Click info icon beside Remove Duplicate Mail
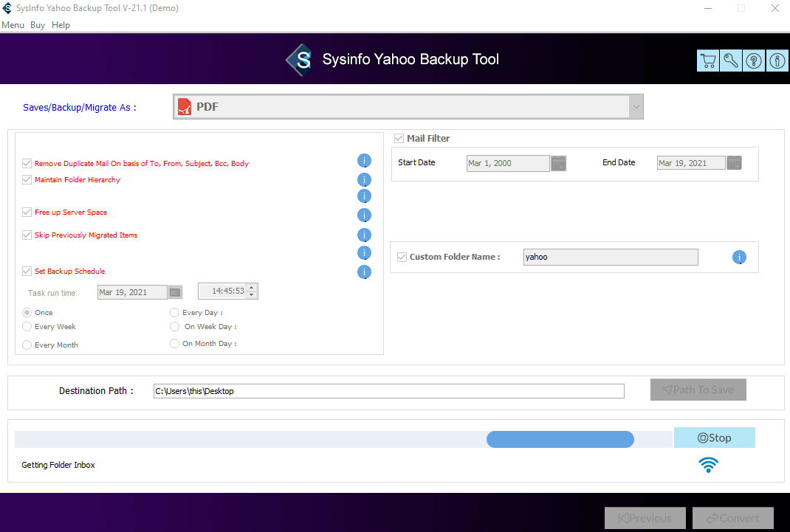Image resolution: width=790 pixels, height=532 pixels. (364, 161)
